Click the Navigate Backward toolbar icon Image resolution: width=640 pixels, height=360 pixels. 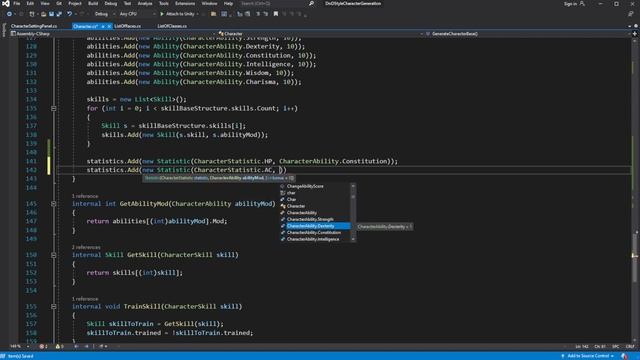click(x=9, y=14)
